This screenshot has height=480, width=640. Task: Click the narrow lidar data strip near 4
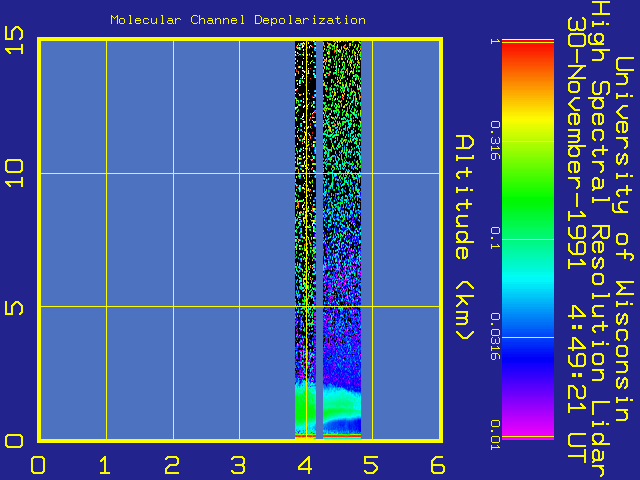coord(305,239)
